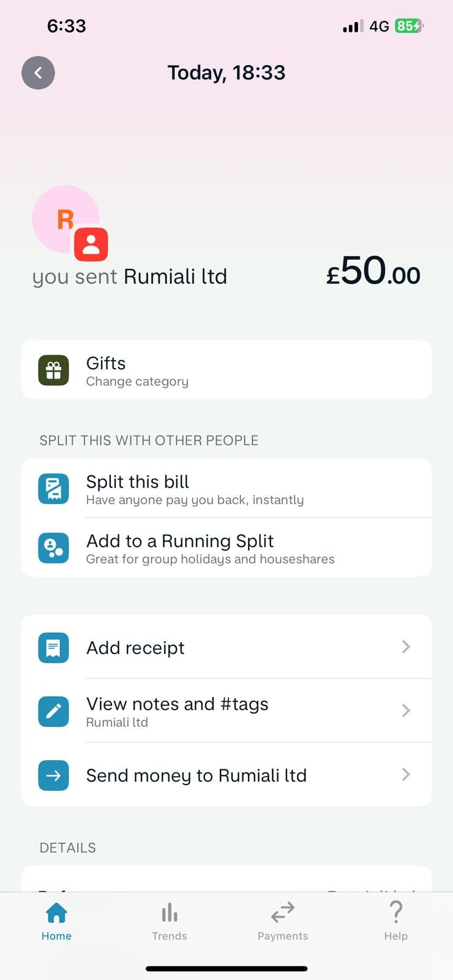Screen dimensions: 453x980
Task: Switch to the Home tab
Action: tap(56, 921)
